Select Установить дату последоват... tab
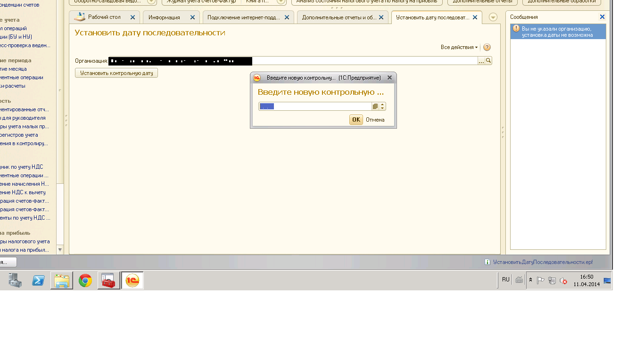644x362 pixels. pyautogui.click(x=433, y=17)
